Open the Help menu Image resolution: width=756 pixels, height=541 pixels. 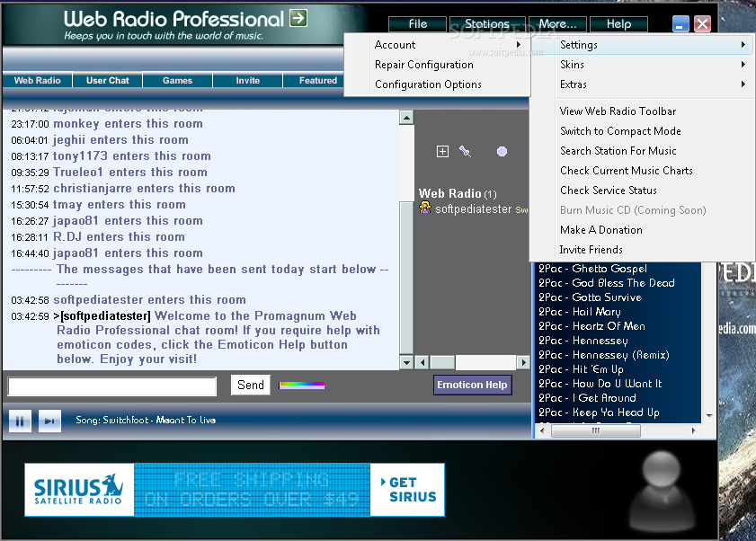[x=618, y=24]
